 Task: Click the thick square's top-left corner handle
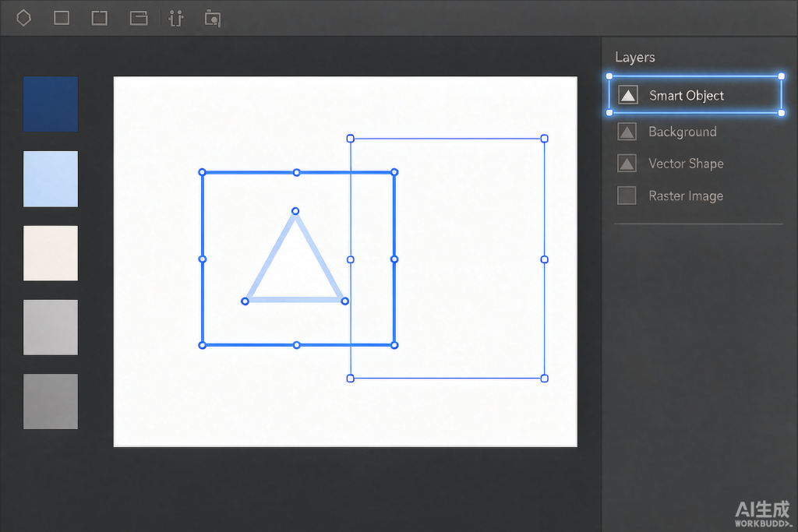[202, 172]
